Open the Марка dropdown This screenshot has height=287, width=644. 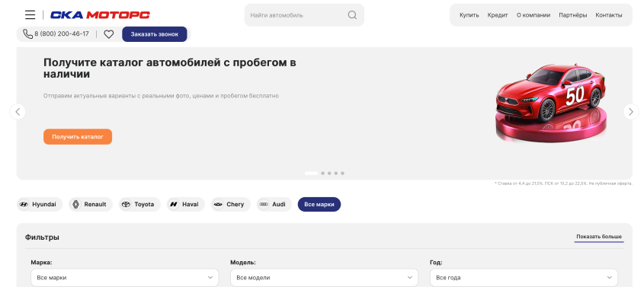[125, 278]
